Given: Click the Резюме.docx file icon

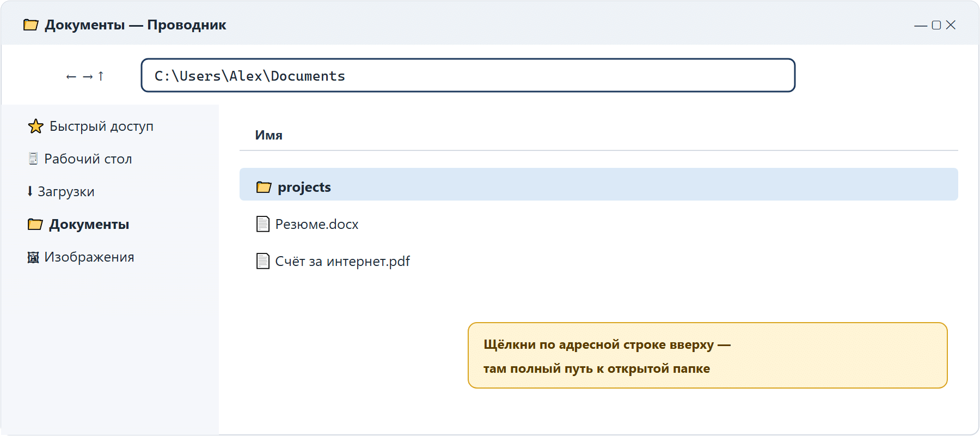Looking at the screenshot, I should [x=263, y=224].
